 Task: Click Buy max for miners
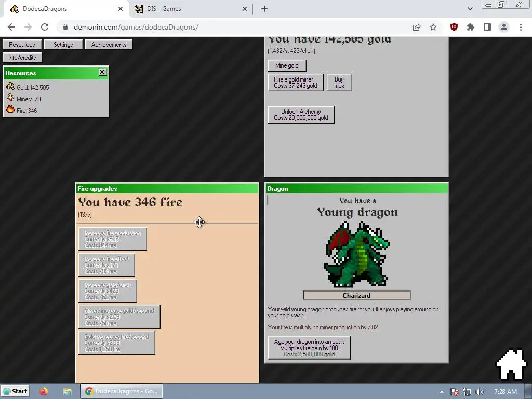(x=339, y=83)
